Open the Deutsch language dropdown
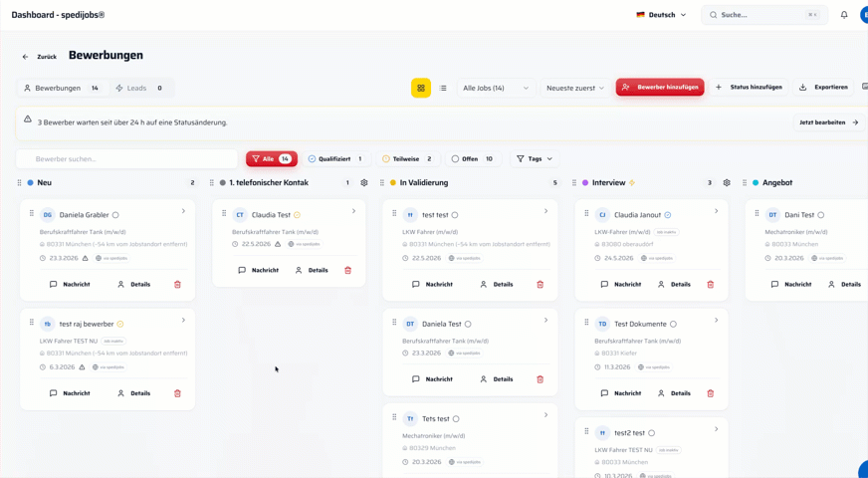Viewport: 868px width, 478px height. pos(662,15)
